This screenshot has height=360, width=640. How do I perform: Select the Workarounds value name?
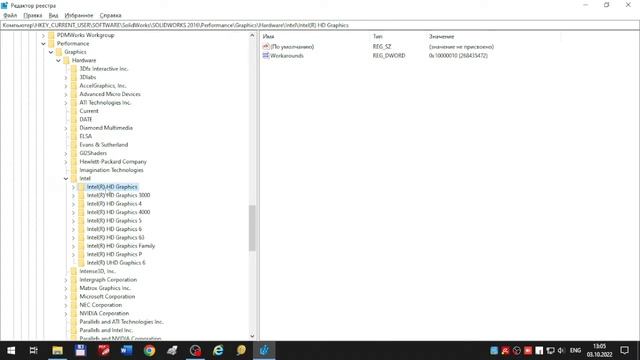(287, 56)
